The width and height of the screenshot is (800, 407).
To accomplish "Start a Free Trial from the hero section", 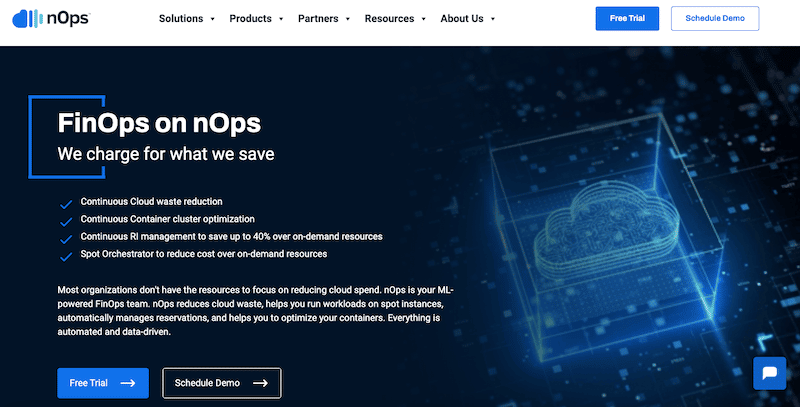I will pos(103,383).
